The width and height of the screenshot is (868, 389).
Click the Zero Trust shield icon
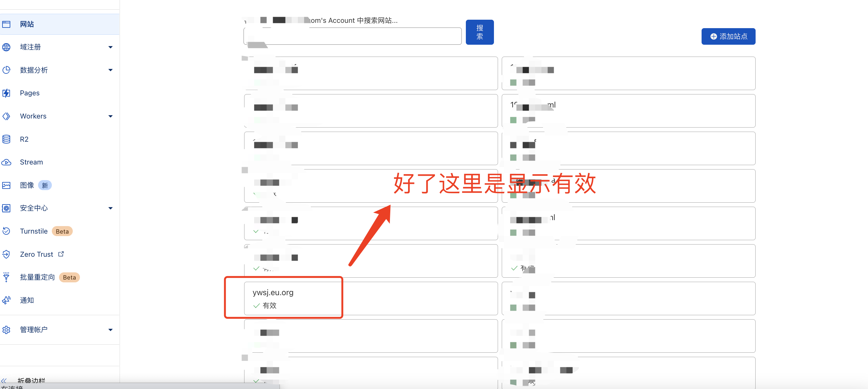[7, 254]
